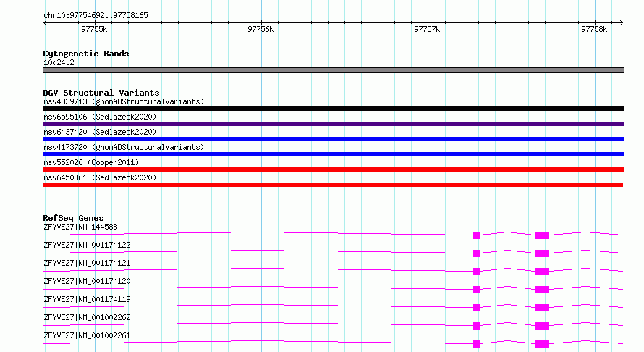Select the ZFYVE27|NM_001174119 transcript label
Screen dimensions: 644x352
[87, 299]
